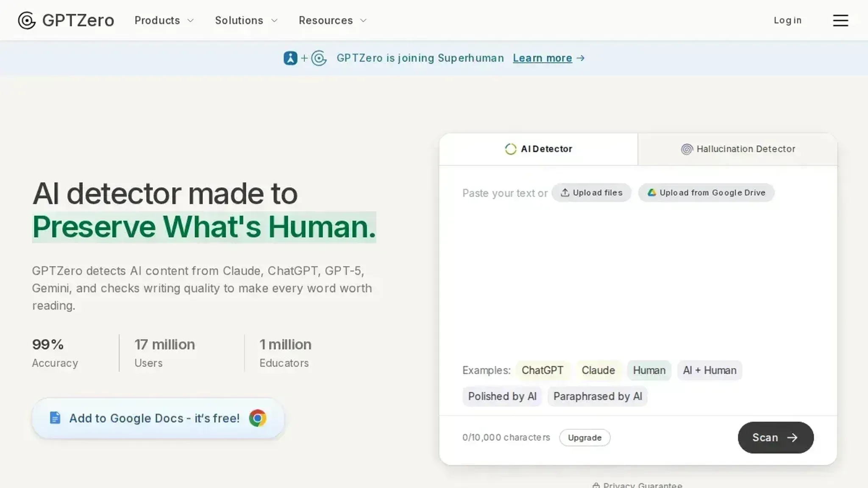Click the '0/10,000 characters' counter
Viewport: 868px width, 488px height.
point(506,438)
